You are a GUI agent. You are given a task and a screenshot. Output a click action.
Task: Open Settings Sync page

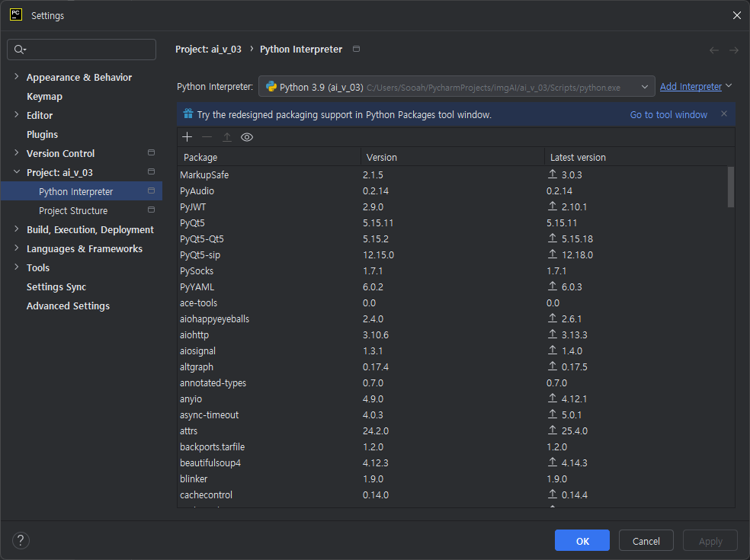[x=56, y=287]
